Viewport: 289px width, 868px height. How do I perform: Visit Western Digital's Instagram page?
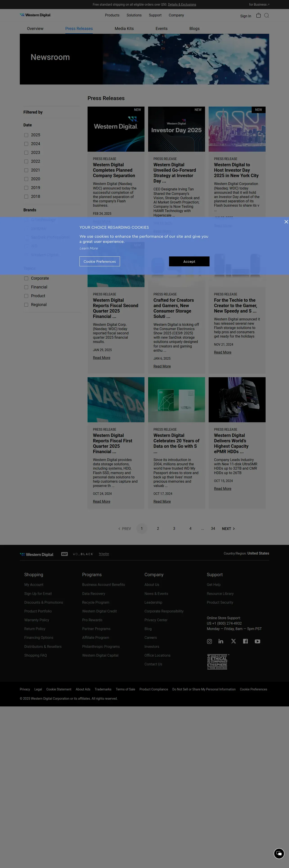tap(209, 641)
